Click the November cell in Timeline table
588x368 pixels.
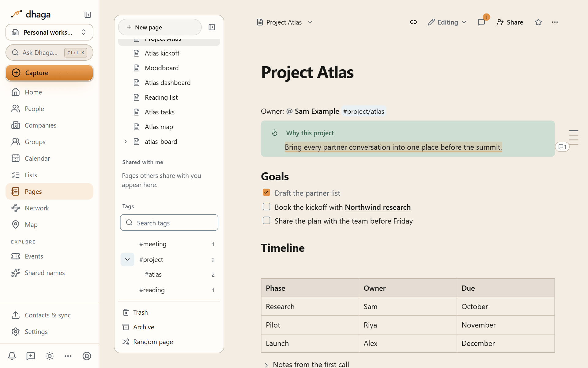pyautogui.click(x=506, y=325)
